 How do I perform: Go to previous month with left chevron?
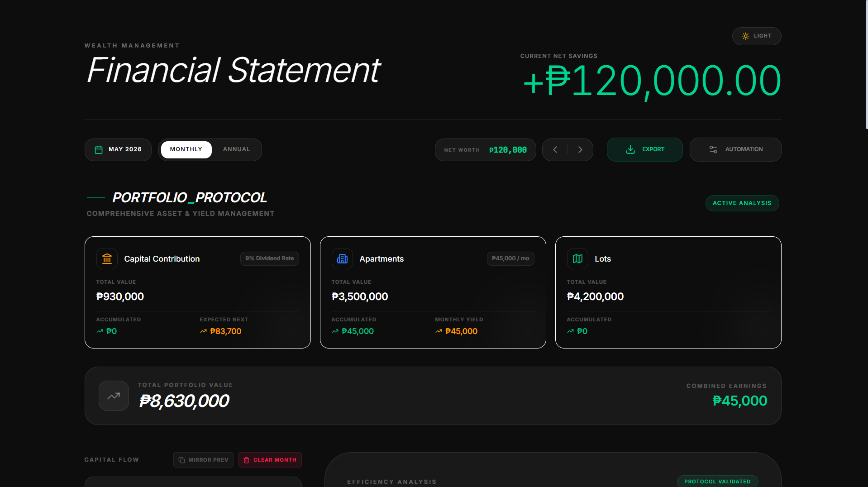pos(555,150)
